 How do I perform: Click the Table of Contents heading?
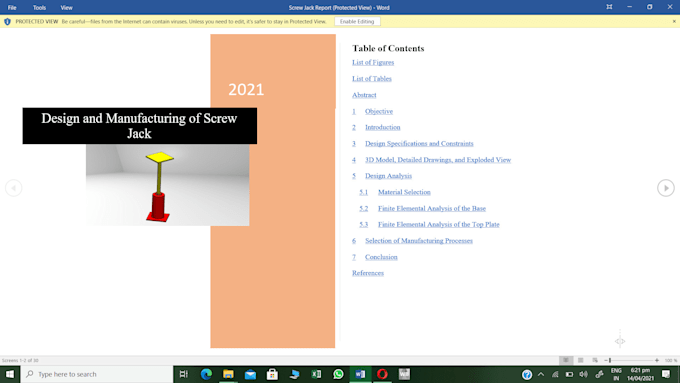pos(388,48)
